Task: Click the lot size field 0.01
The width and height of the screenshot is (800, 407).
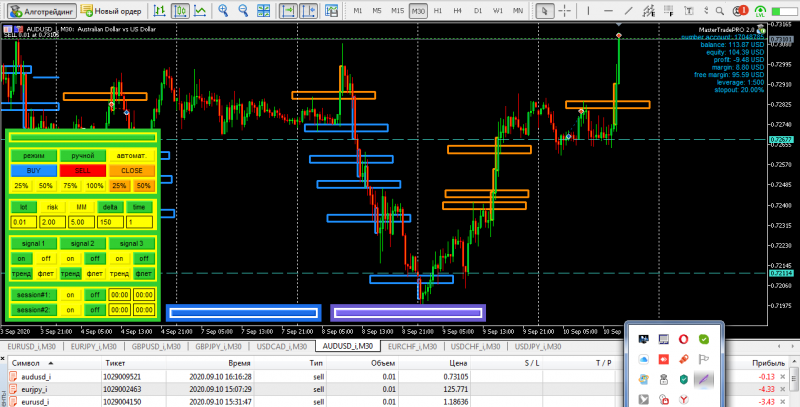Action: tap(23, 222)
